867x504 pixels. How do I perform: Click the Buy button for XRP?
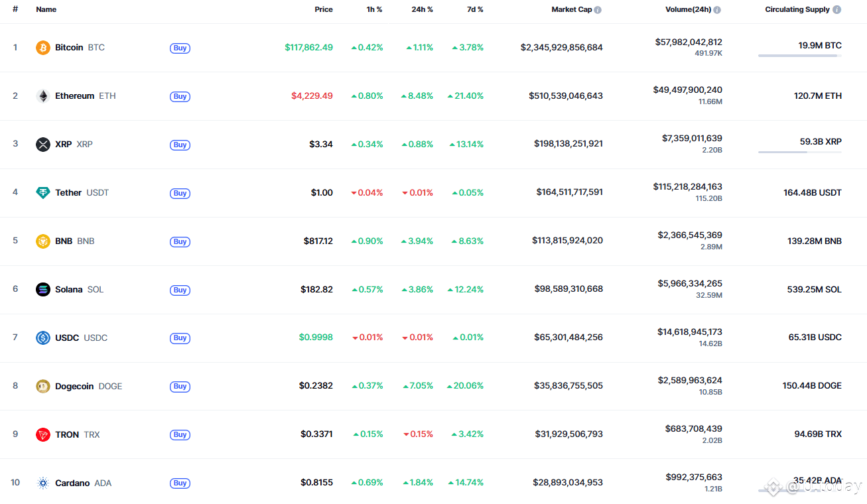click(180, 145)
